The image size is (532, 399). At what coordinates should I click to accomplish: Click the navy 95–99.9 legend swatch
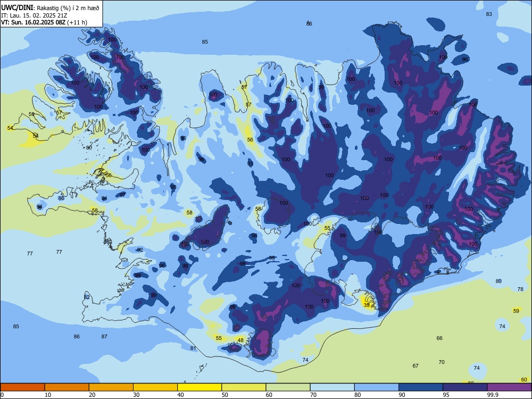[465, 387]
